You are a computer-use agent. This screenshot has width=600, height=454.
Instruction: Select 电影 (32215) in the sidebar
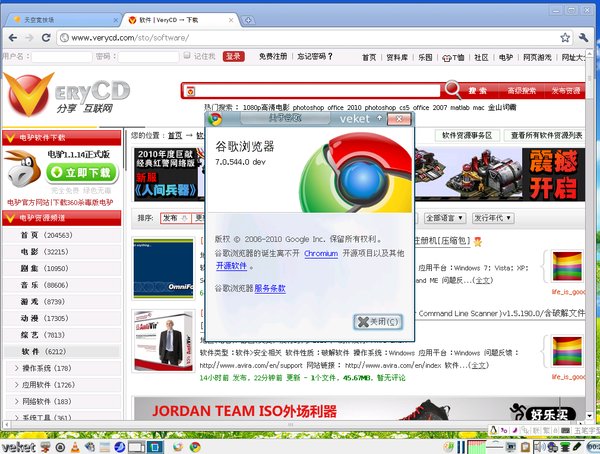[x=44, y=251]
